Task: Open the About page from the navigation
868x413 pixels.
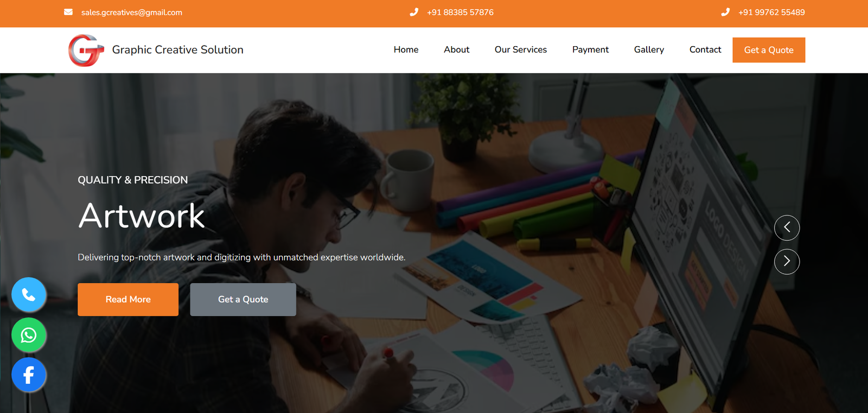Action: 456,49
